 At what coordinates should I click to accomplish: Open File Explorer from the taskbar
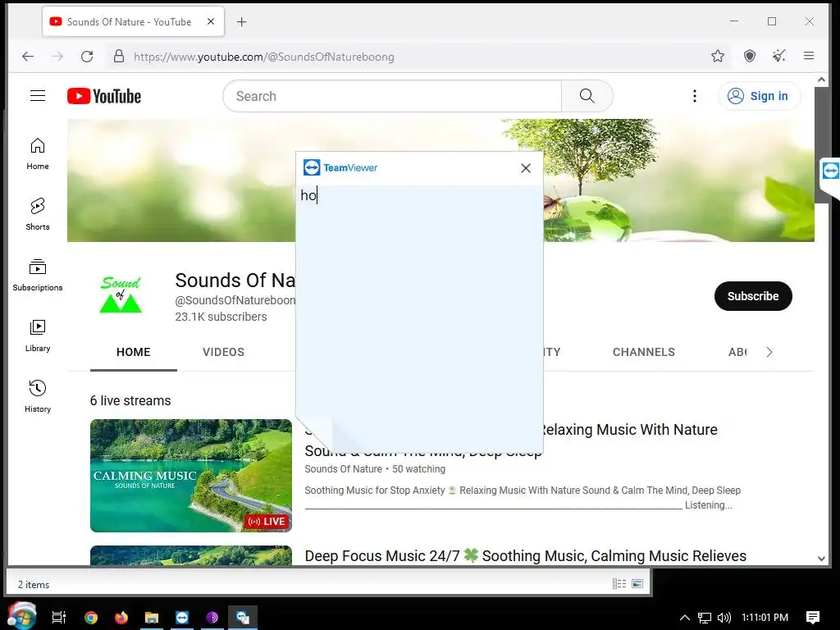(x=152, y=618)
